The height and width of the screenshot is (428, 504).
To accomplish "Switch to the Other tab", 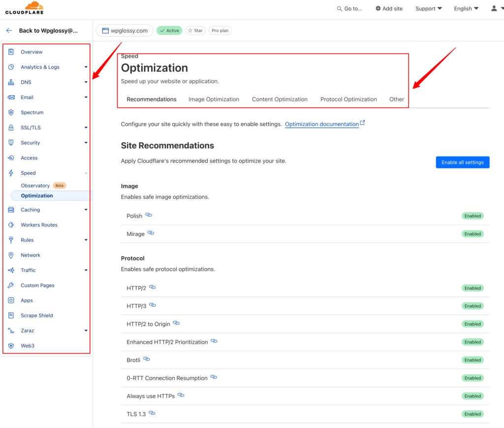I will point(397,99).
